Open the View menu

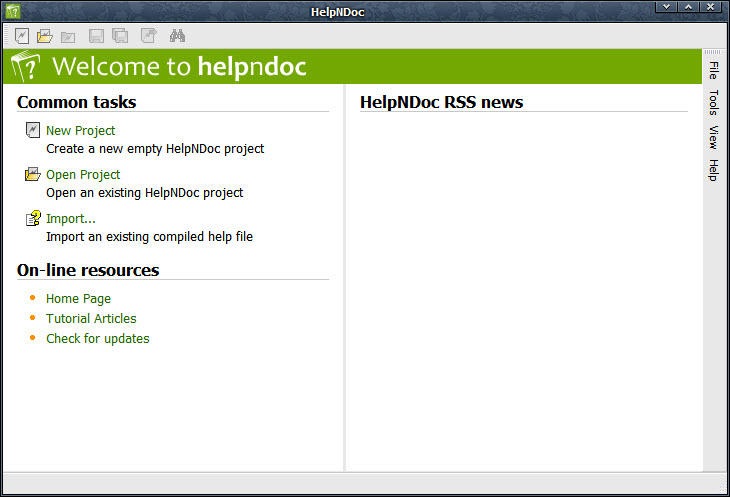click(714, 137)
